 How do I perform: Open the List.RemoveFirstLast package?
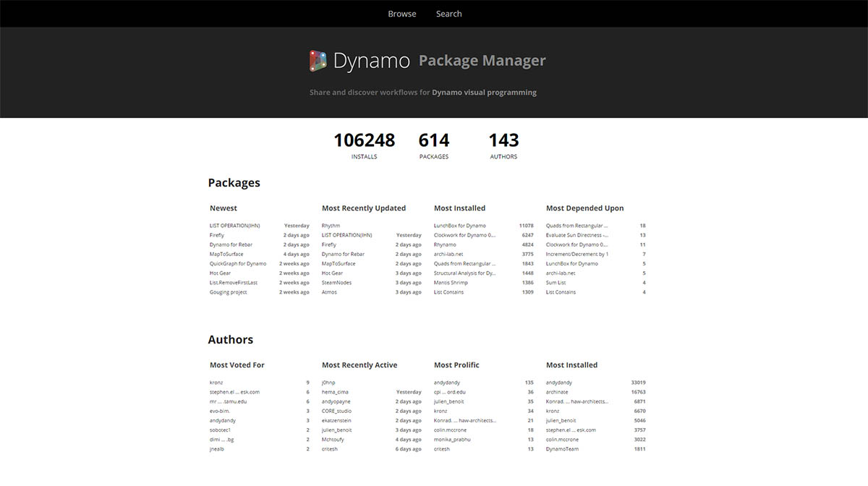tap(234, 283)
